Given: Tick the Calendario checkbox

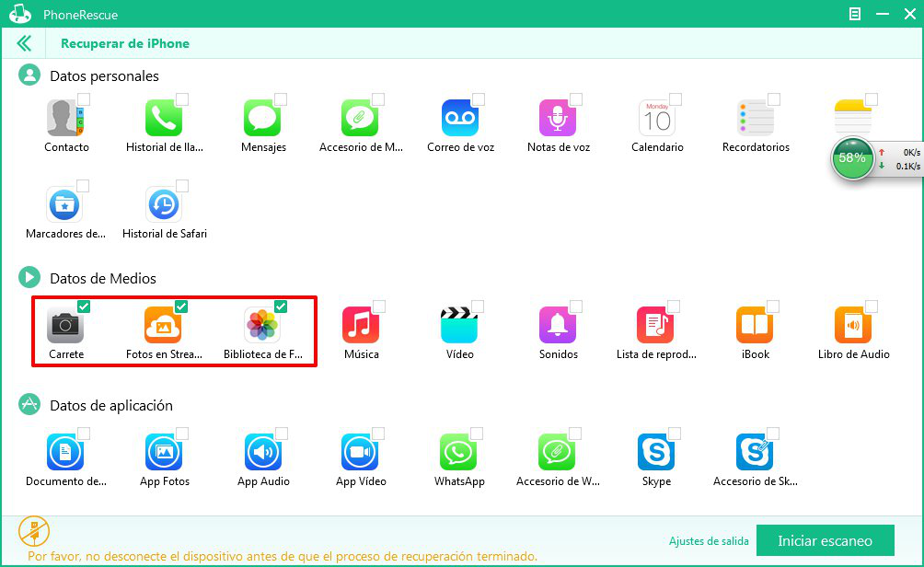Looking at the screenshot, I should [x=676, y=99].
